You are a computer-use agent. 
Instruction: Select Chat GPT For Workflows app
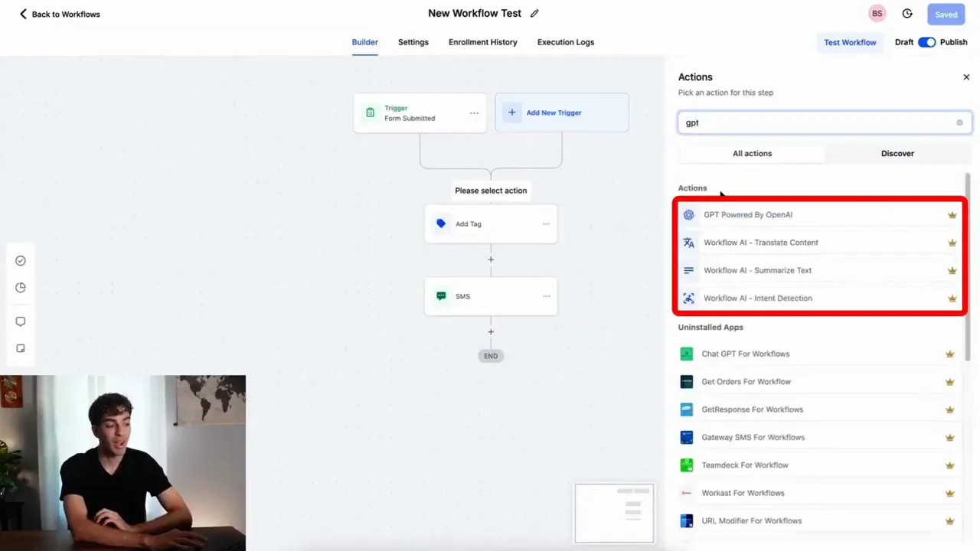pyautogui.click(x=818, y=354)
